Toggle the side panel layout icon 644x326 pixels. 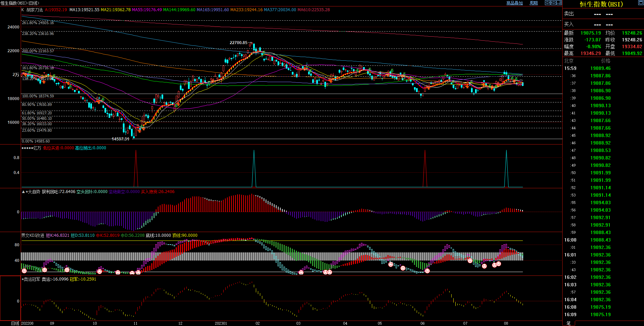[x=559, y=3]
